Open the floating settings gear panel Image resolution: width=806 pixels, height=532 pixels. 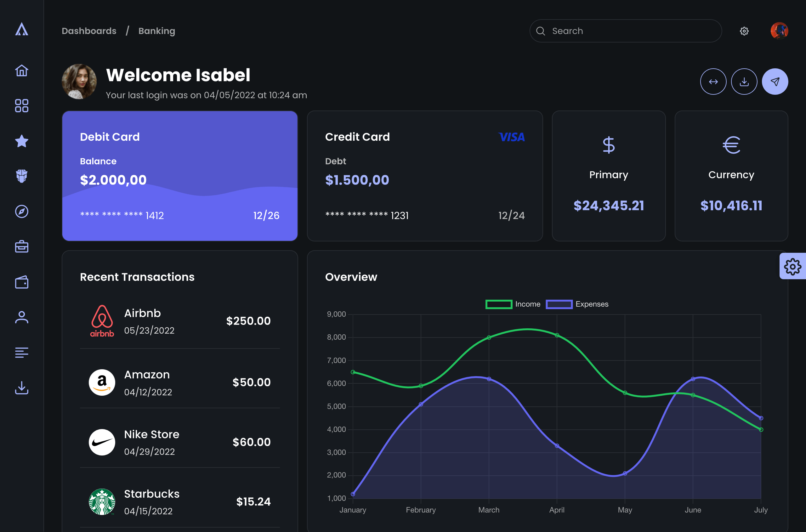point(792,266)
